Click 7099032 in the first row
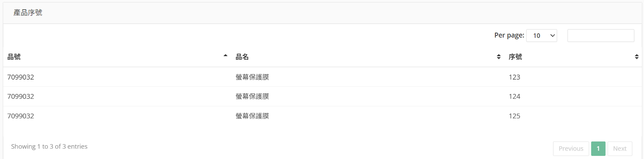This screenshot has width=644, height=159. point(21,77)
